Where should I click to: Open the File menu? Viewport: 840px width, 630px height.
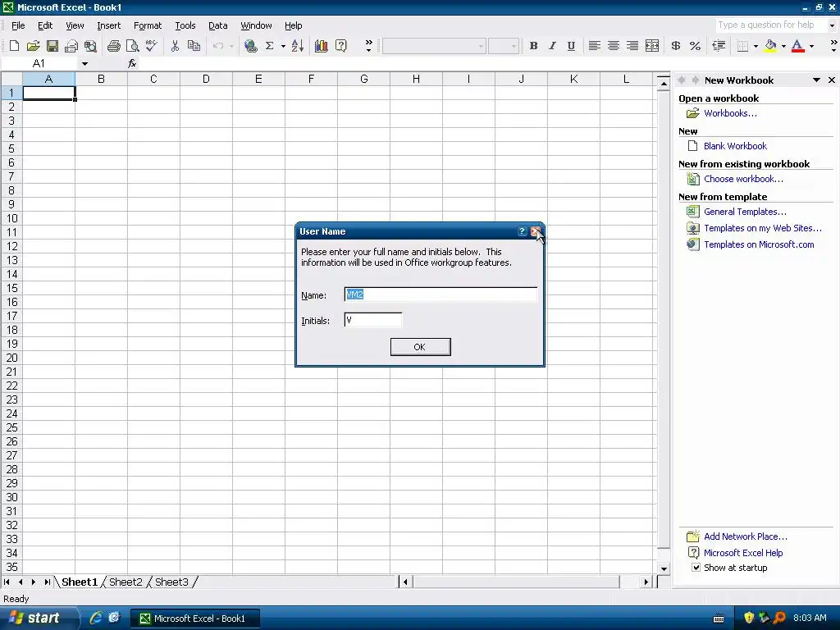tap(18, 25)
